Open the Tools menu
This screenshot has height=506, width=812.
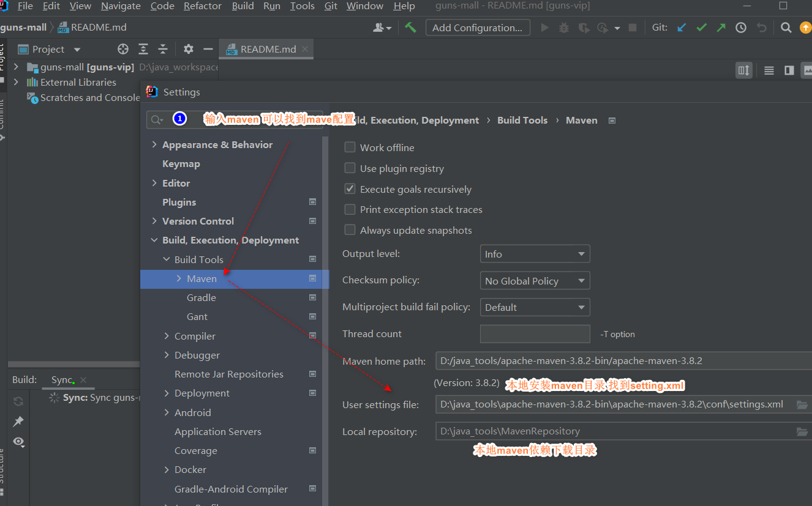pos(302,6)
